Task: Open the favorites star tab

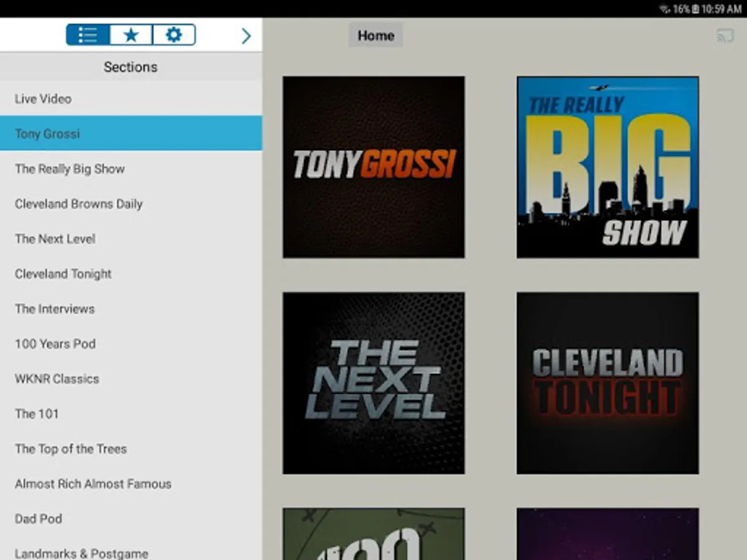Action: pyautogui.click(x=131, y=35)
